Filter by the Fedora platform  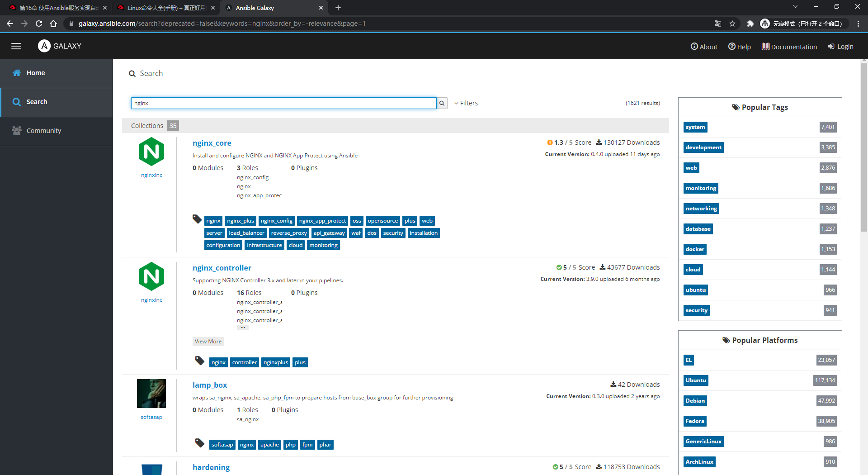point(695,421)
